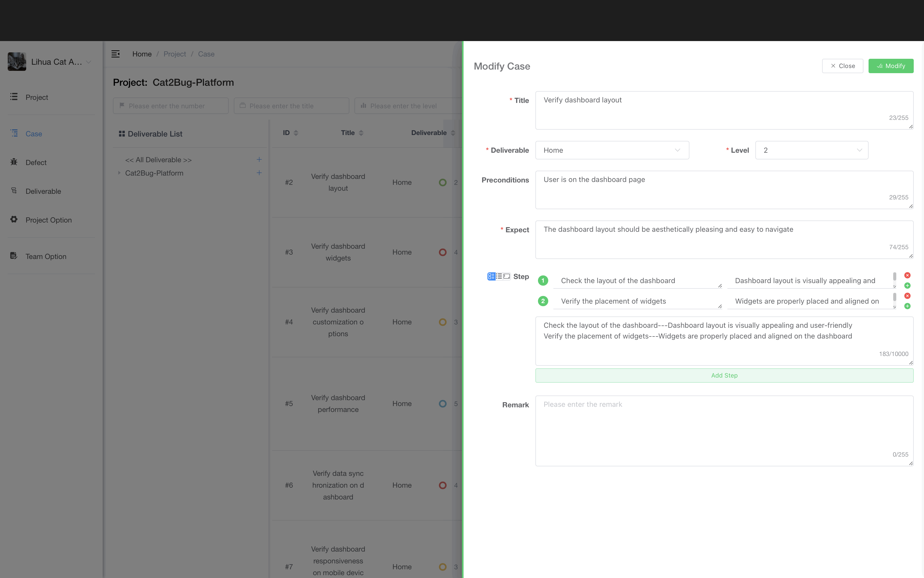924x578 pixels.
Task: Toggle the Lihua Cat A... workspace menu
Action: point(89,61)
